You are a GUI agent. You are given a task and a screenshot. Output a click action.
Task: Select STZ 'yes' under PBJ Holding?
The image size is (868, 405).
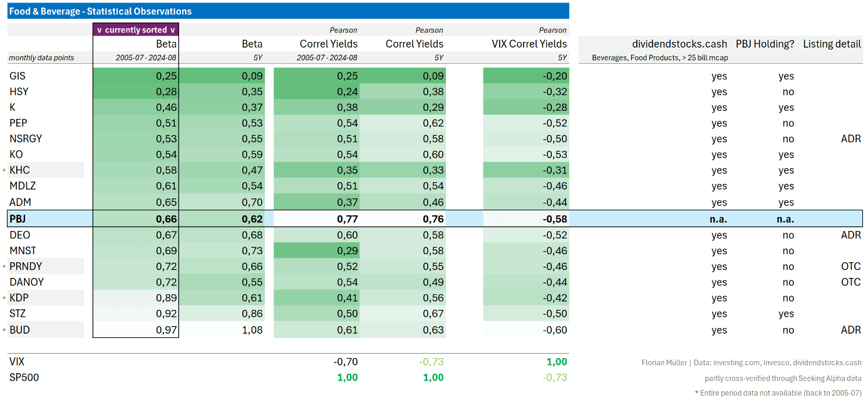click(x=786, y=313)
